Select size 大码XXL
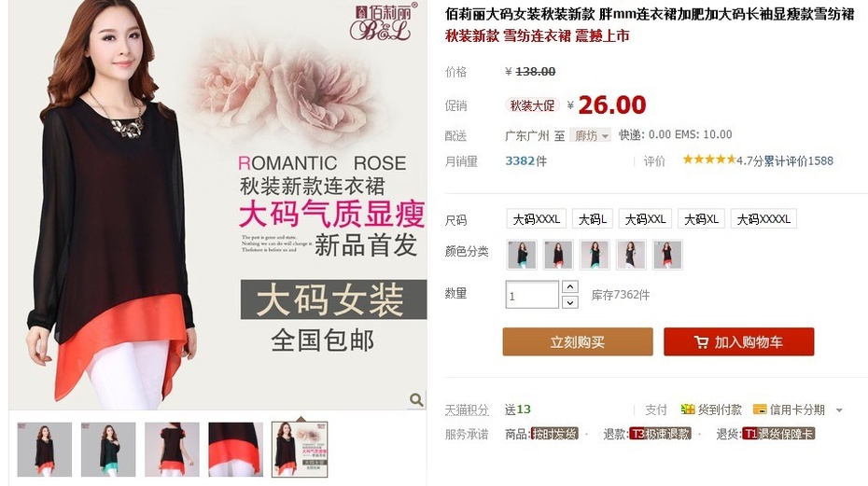The height and width of the screenshot is (486, 868). [645, 219]
